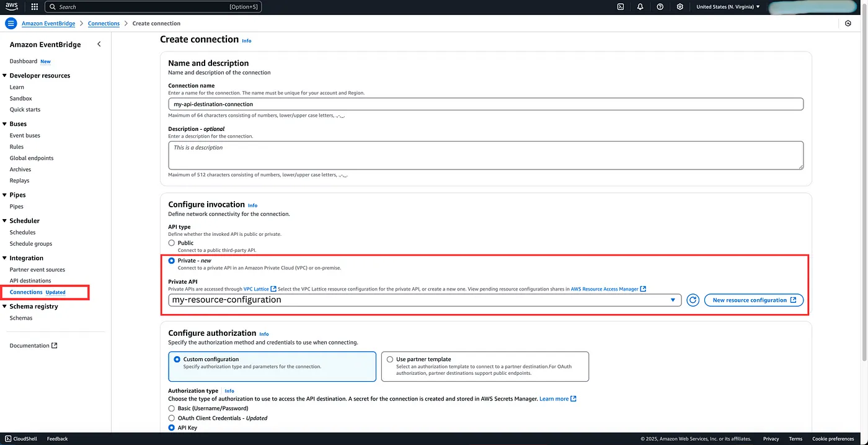Refresh the Private API resource list
The height and width of the screenshot is (445, 868).
point(693,300)
